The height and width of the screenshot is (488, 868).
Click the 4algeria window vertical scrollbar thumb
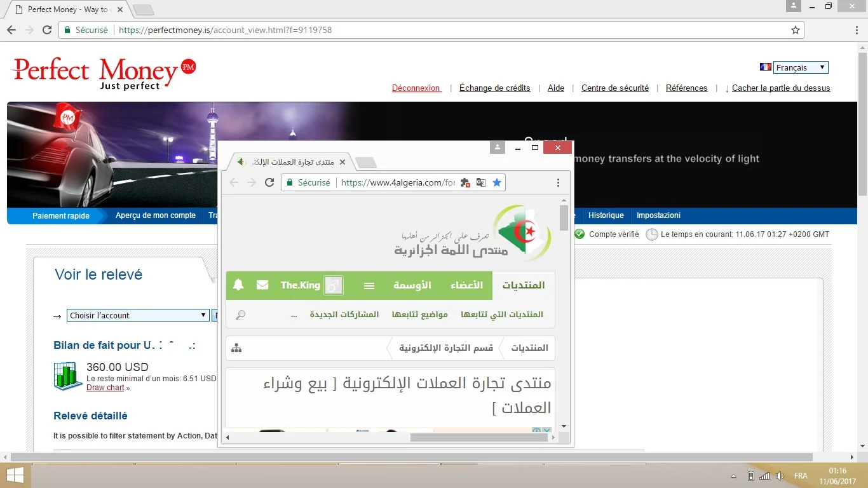pos(564,218)
